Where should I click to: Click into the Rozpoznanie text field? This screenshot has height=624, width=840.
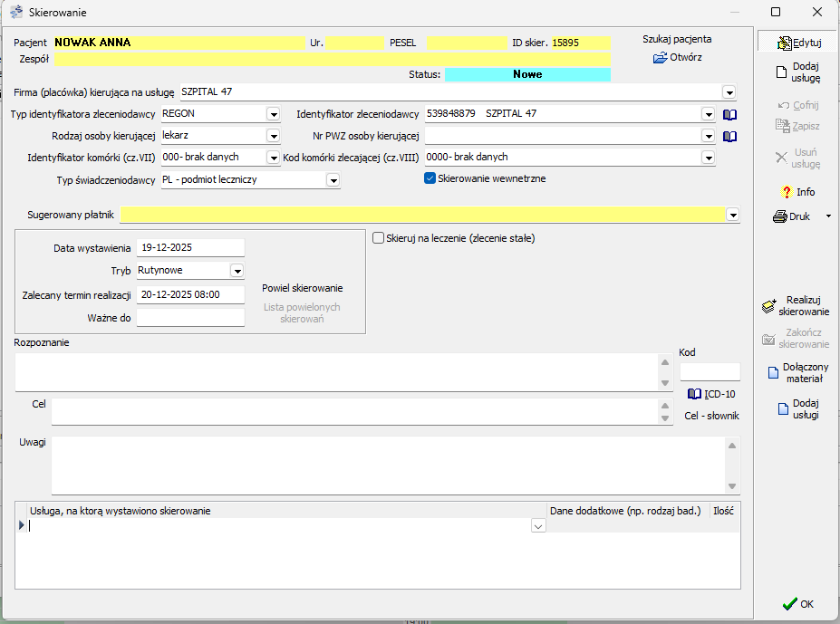point(335,371)
